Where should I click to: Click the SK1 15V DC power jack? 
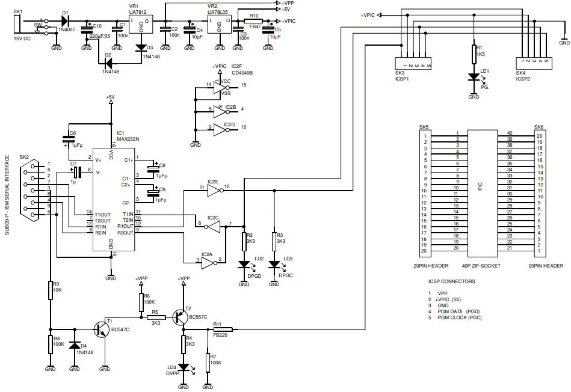pos(18,25)
